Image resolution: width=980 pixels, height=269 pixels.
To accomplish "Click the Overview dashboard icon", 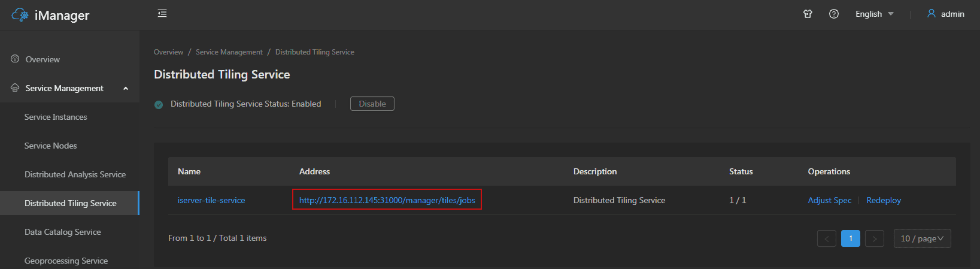I will [x=15, y=59].
